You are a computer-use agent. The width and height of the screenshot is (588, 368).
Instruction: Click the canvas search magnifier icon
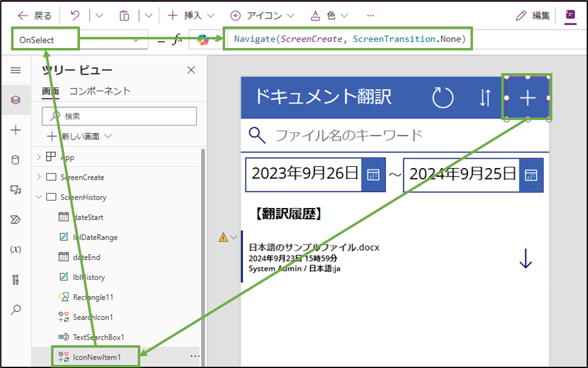pos(257,135)
